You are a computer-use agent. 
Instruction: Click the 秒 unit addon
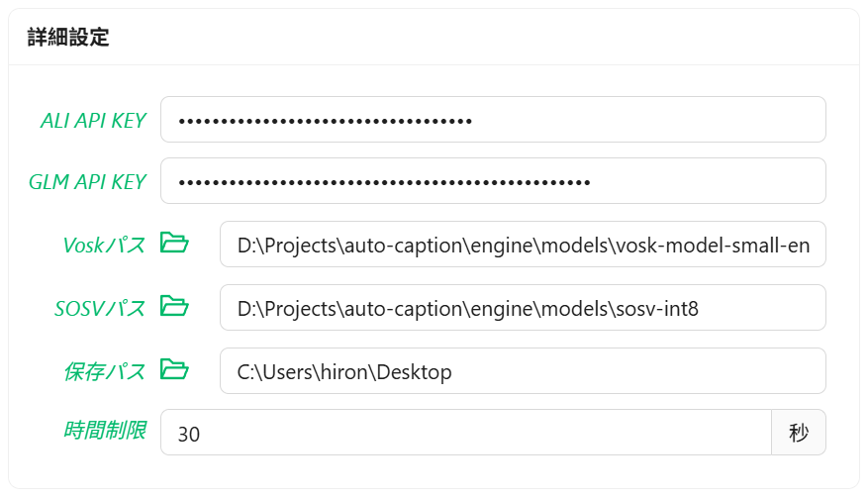tap(799, 433)
